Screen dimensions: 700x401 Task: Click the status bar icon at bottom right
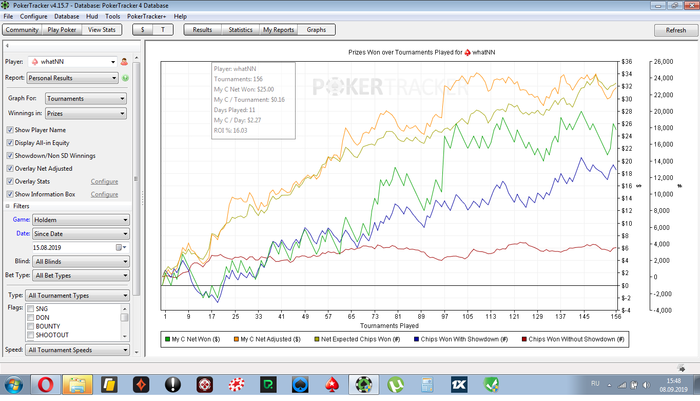[681, 368]
